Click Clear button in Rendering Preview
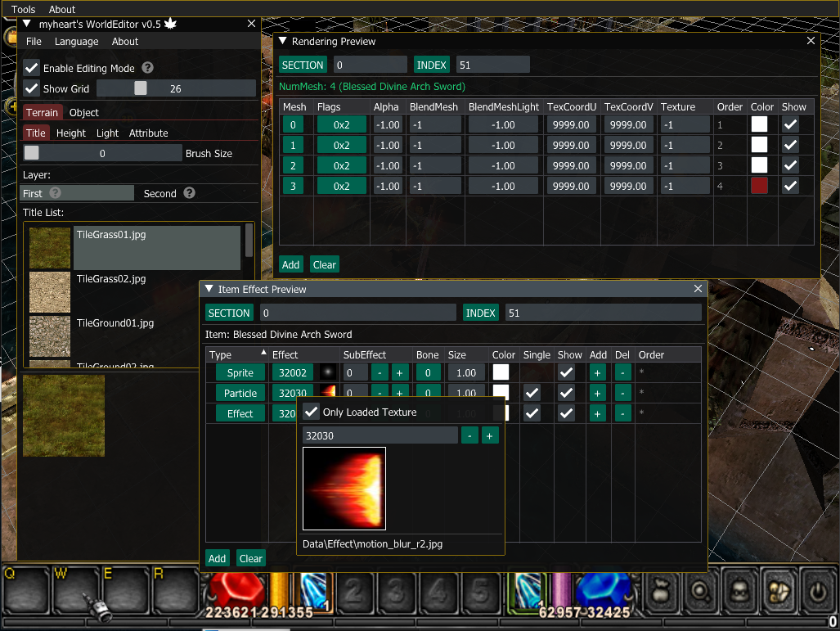The height and width of the screenshot is (631, 840). click(324, 264)
